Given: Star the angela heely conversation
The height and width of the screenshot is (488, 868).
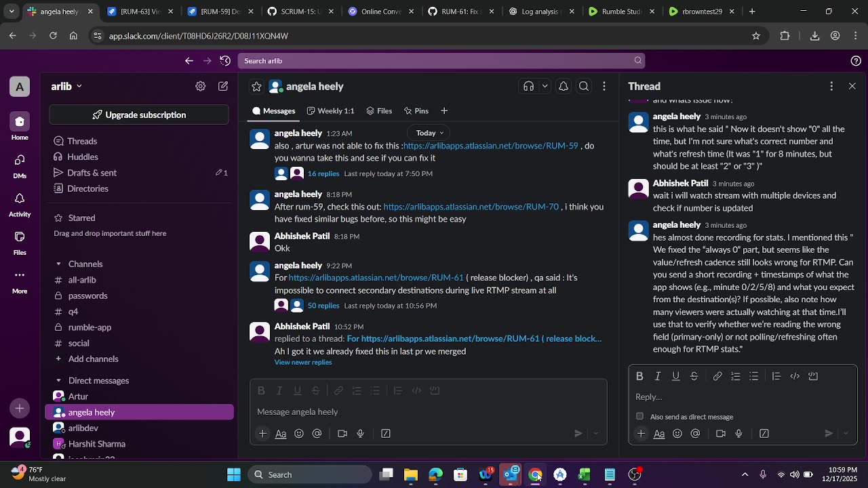Looking at the screenshot, I should (x=256, y=86).
